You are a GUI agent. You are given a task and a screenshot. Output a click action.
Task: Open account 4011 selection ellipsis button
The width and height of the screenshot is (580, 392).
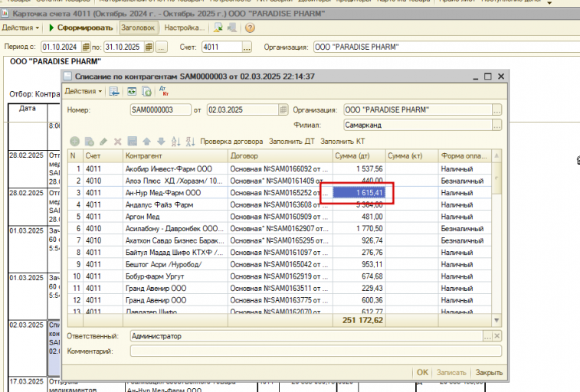pyautogui.click(x=247, y=47)
